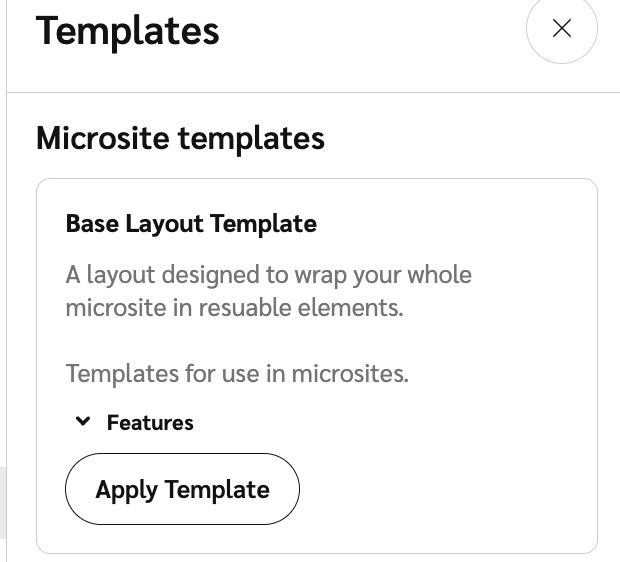Click empty card space right of Features
620x562 pixels.
(x=400, y=423)
